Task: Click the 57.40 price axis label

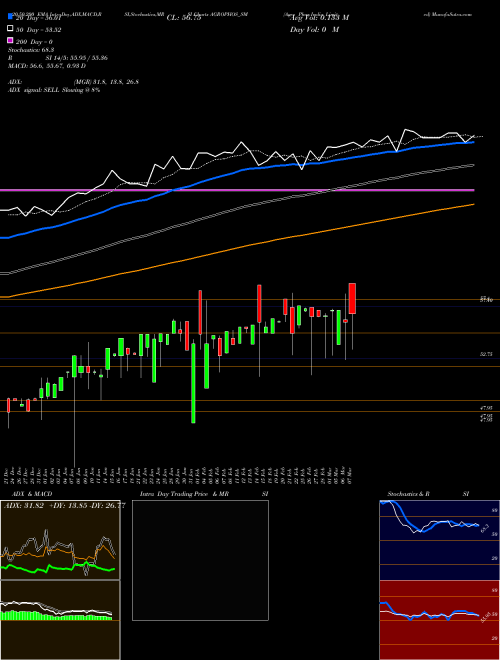Action: click(x=486, y=299)
